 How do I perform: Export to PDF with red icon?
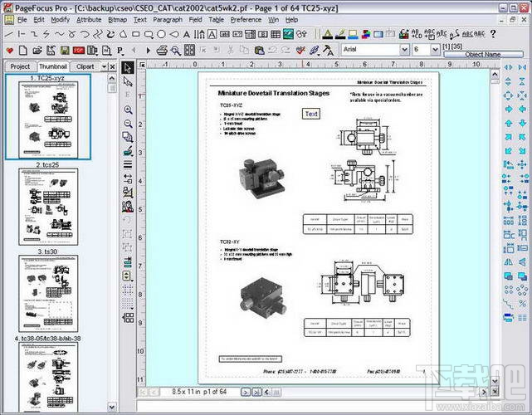point(78,51)
